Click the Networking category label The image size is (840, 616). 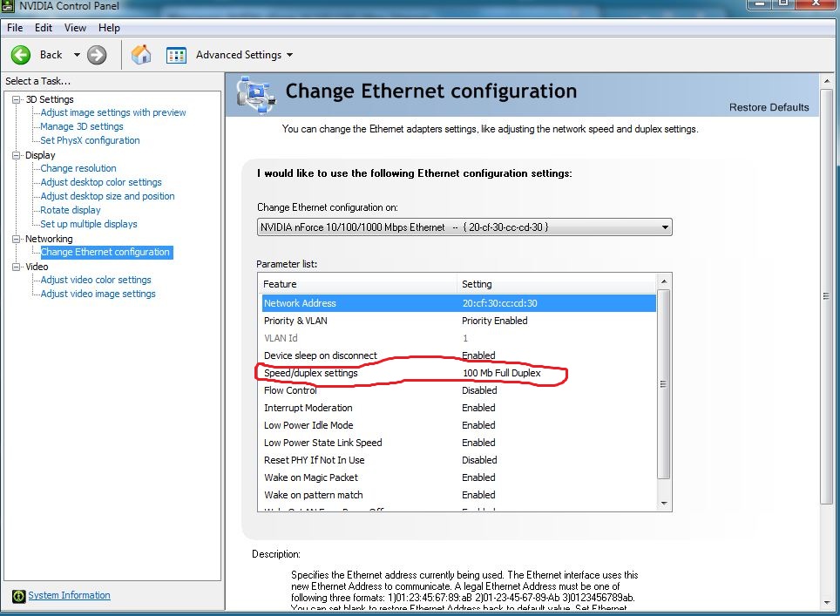pos(49,239)
